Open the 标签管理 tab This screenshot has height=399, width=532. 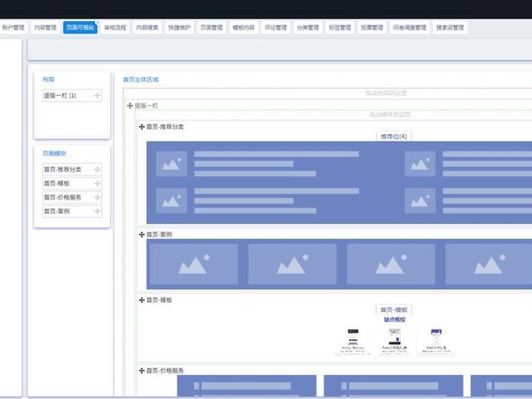point(340,27)
